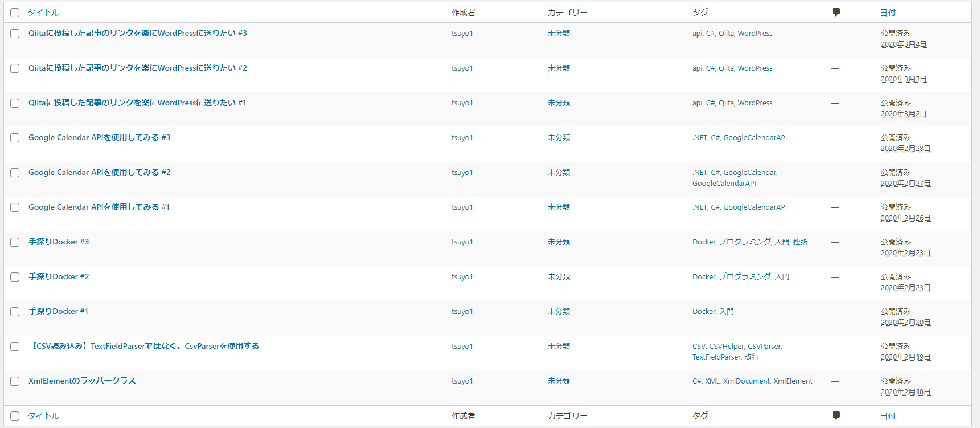Filter by Qiita tag in Qiita #1 row
The height and width of the screenshot is (428, 980).
[x=726, y=103]
